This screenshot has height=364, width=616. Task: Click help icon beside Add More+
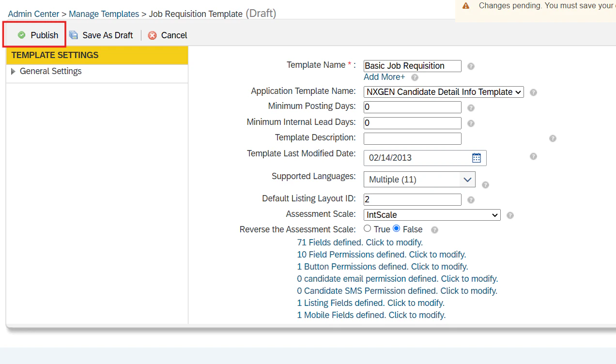tap(415, 77)
